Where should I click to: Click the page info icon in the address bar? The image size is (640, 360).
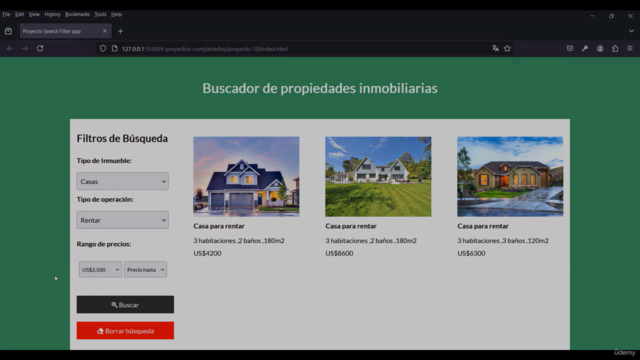(x=115, y=49)
